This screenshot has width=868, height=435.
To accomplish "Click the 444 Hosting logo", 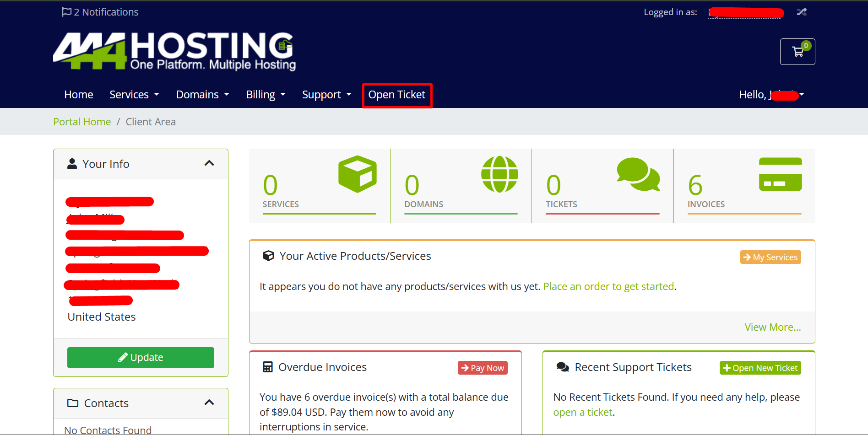I will 174,51.
